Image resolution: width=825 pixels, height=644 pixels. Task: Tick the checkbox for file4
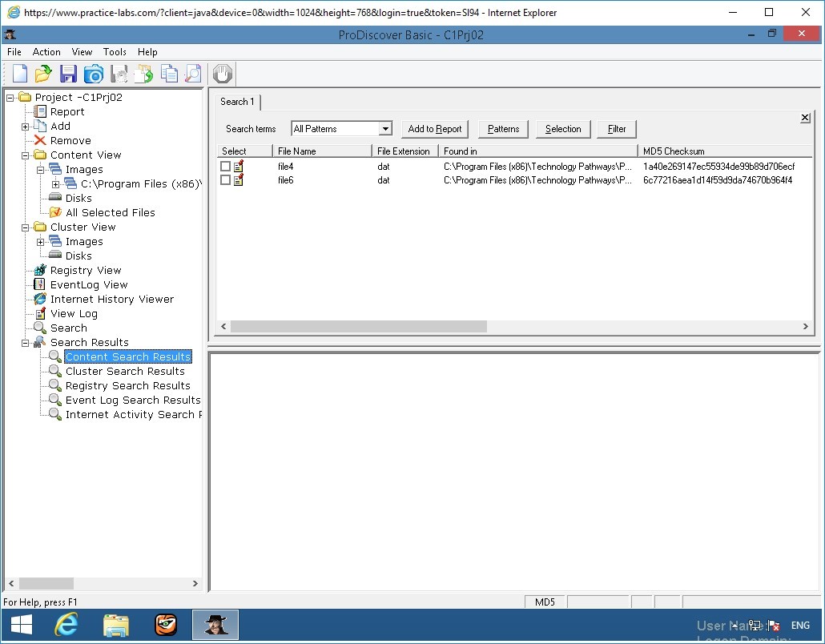pos(225,167)
